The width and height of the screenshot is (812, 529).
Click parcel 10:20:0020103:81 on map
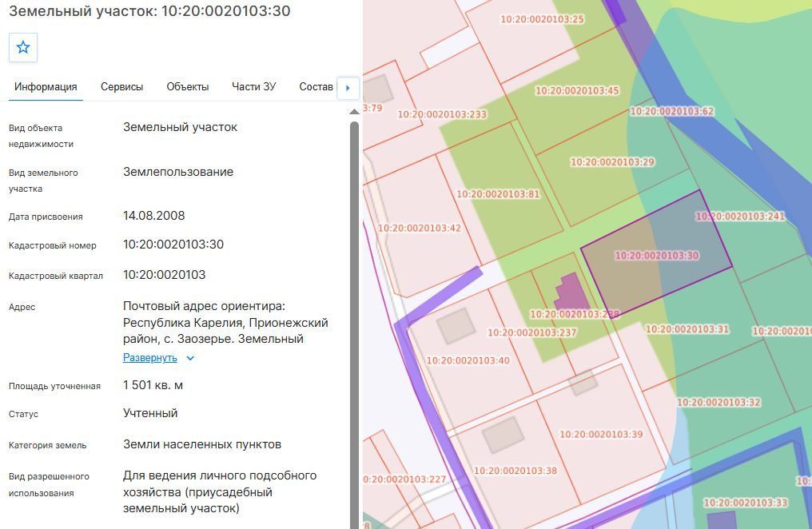498,195
